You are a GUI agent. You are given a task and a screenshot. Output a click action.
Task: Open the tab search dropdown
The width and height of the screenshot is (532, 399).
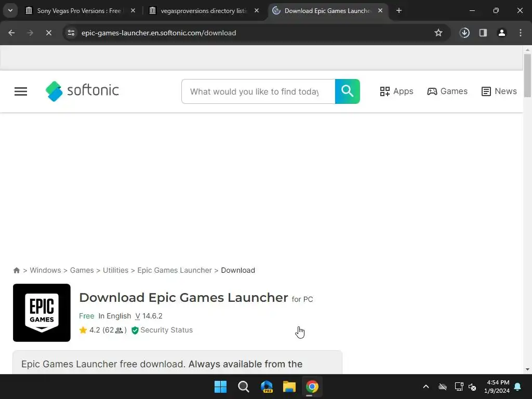point(10,10)
